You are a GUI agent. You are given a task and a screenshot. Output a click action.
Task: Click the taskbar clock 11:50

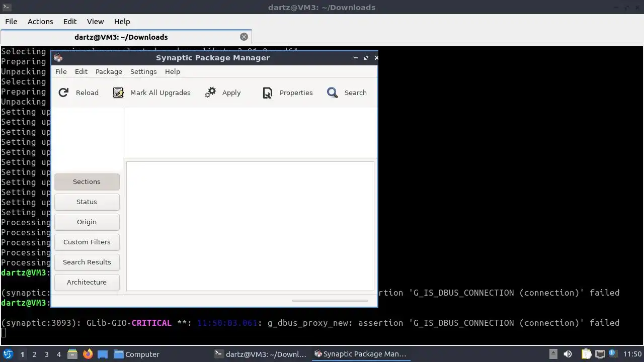632,354
